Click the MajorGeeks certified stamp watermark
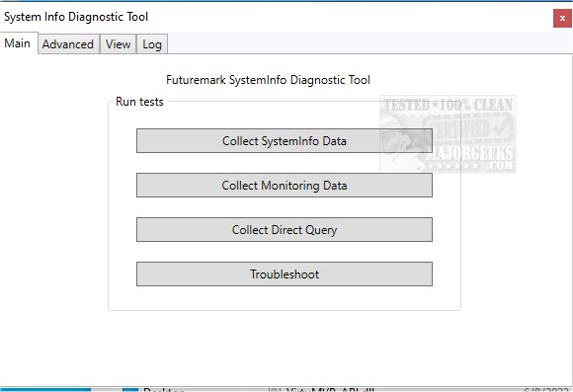This screenshot has height=392, width=573. [x=448, y=134]
